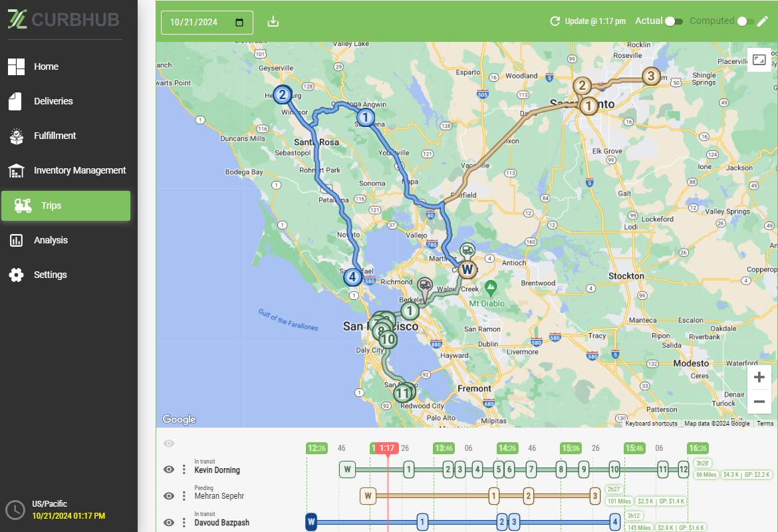Image resolution: width=778 pixels, height=532 pixels.
Task: Toggle map fullscreen view
Action: tap(759, 60)
